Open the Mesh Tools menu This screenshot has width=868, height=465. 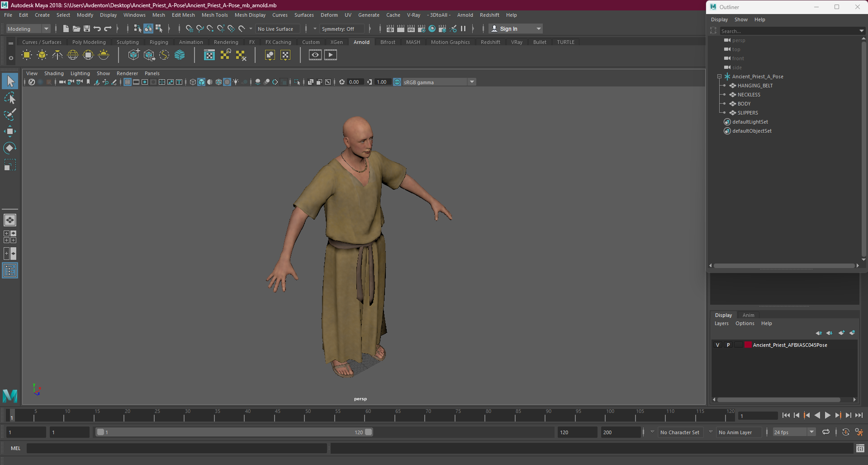coord(214,15)
